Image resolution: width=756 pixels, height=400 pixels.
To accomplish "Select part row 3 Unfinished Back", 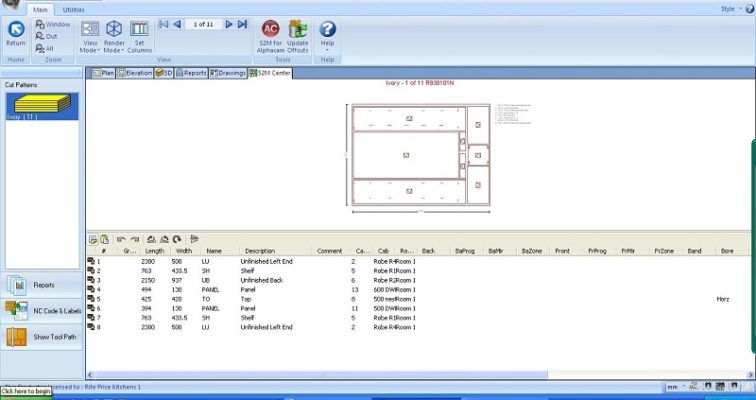I will pos(261,280).
